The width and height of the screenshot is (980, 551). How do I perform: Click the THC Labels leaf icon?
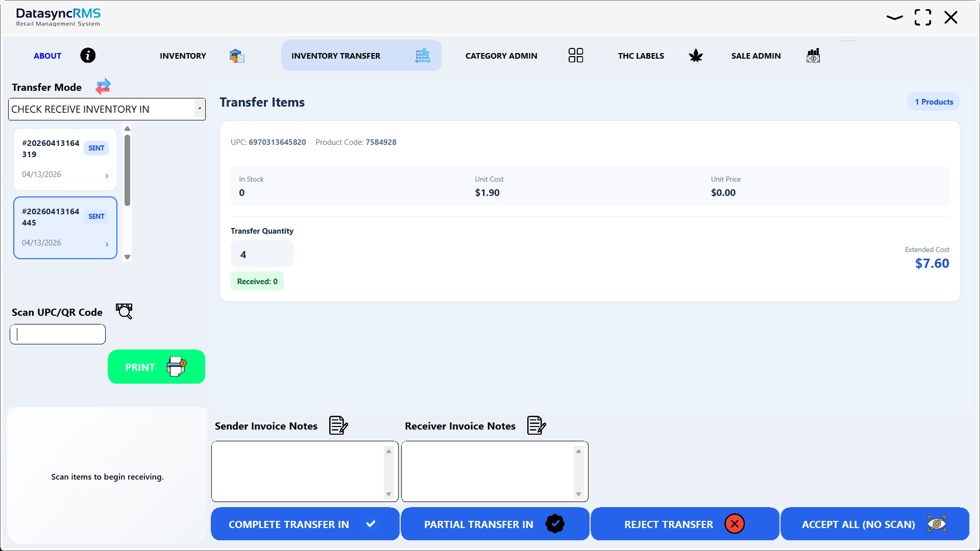point(696,56)
